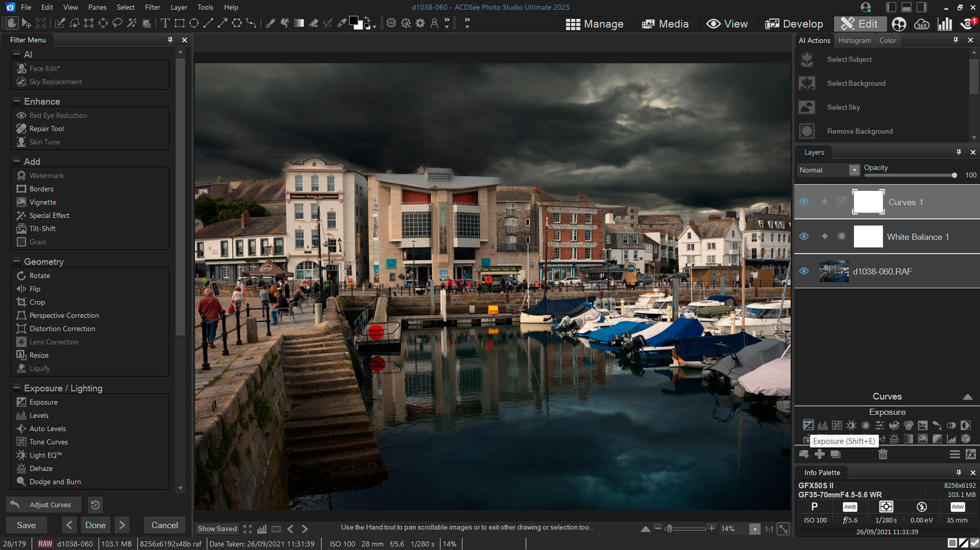Click the Add layer plus icon

820,454
